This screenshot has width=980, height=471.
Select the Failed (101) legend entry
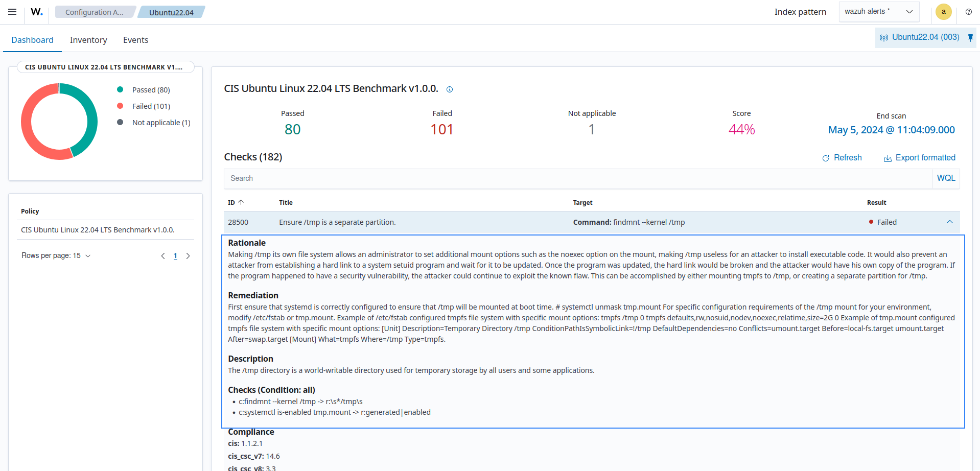pos(150,106)
